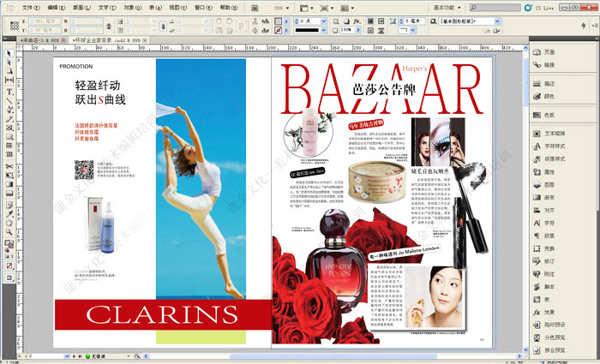Click the fill and stroke swatch in toolbox
The width and height of the screenshot is (600, 364).
pyautogui.click(x=9, y=244)
